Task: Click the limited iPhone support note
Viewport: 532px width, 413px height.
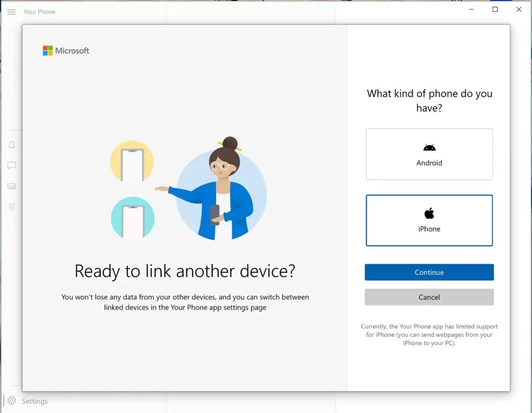Action: [x=429, y=335]
